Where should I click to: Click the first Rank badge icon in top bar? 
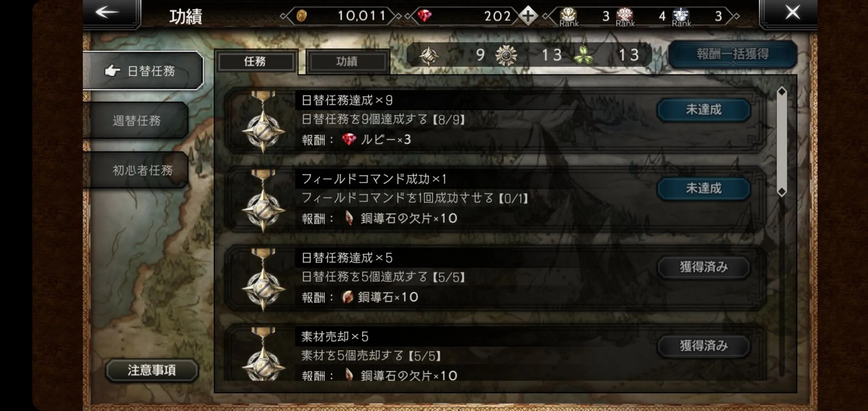click(x=568, y=17)
